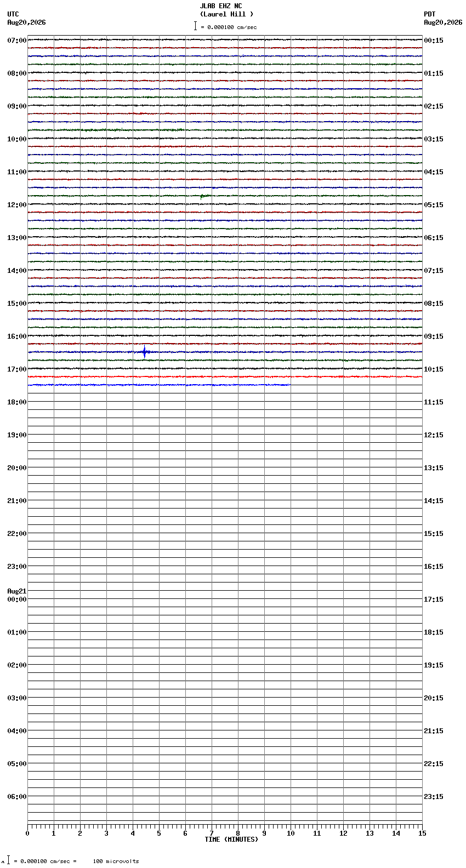
Task: Click the '14:15' PDT time label
Action: [434, 501]
